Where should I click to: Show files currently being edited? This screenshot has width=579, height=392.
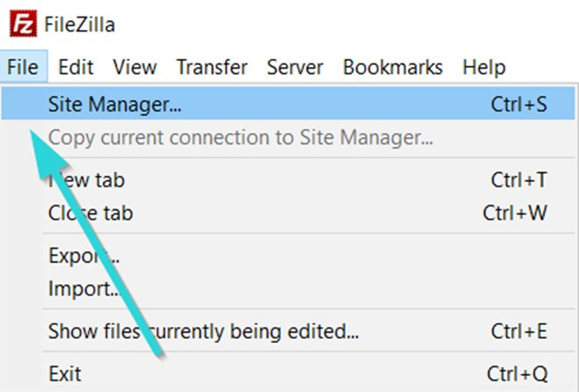click(288, 330)
